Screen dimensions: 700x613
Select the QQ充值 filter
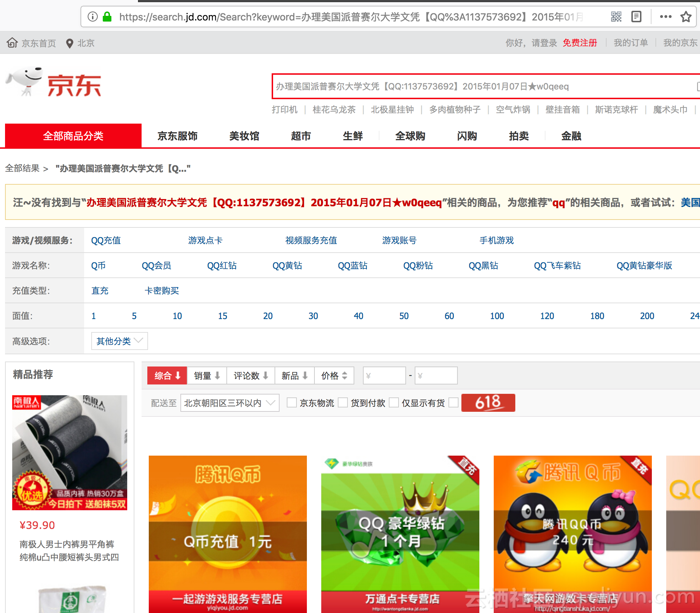tap(106, 240)
